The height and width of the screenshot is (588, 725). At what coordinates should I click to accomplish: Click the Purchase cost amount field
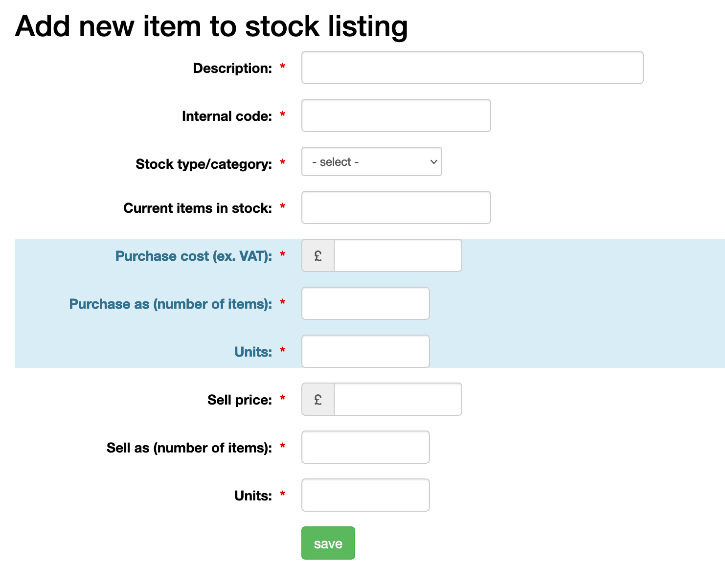(x=397, y=255)
